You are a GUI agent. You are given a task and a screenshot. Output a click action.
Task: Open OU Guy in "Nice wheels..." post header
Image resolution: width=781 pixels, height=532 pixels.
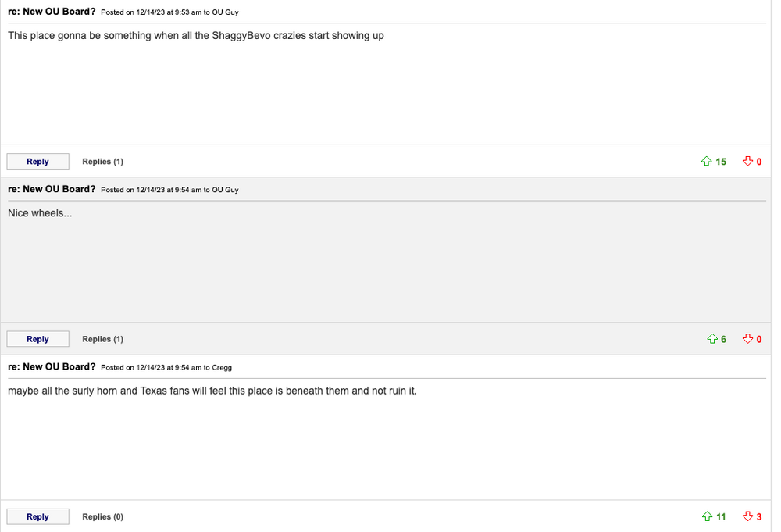pyautogui.click(x=225, y=190)
